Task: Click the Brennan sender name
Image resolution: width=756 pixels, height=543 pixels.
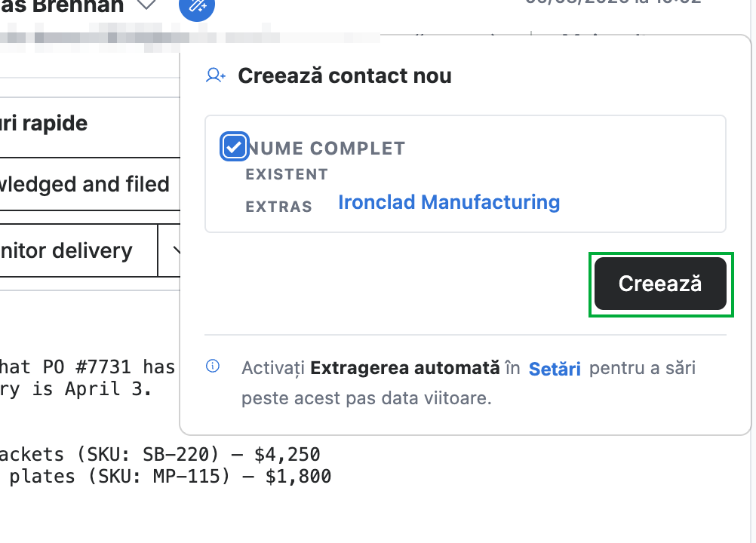Action: [x=62, y=7]
